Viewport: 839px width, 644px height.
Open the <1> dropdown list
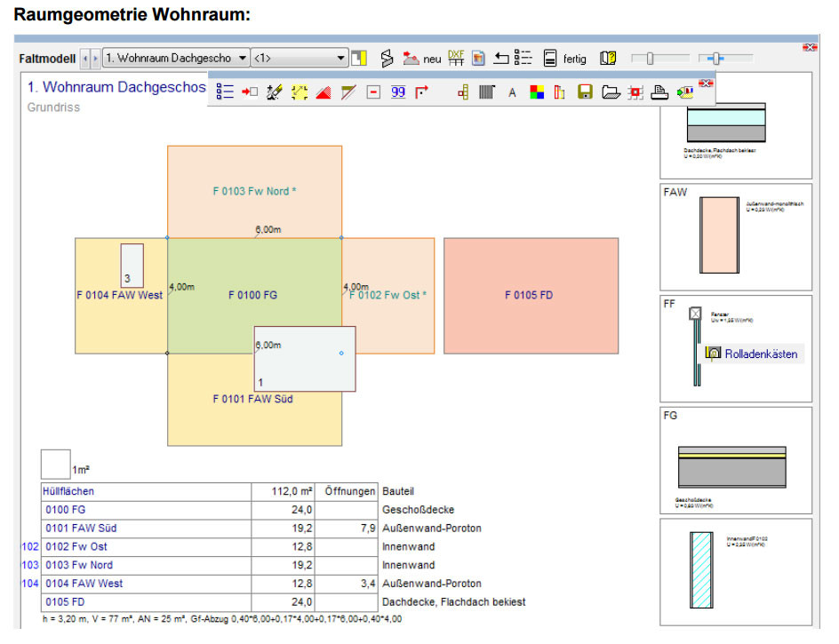coord(300,58)
